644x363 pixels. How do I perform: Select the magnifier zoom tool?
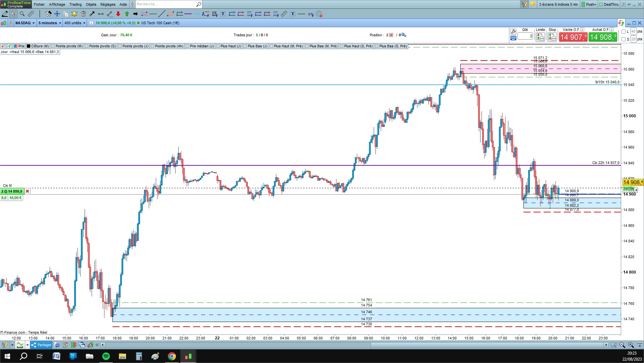22,14
